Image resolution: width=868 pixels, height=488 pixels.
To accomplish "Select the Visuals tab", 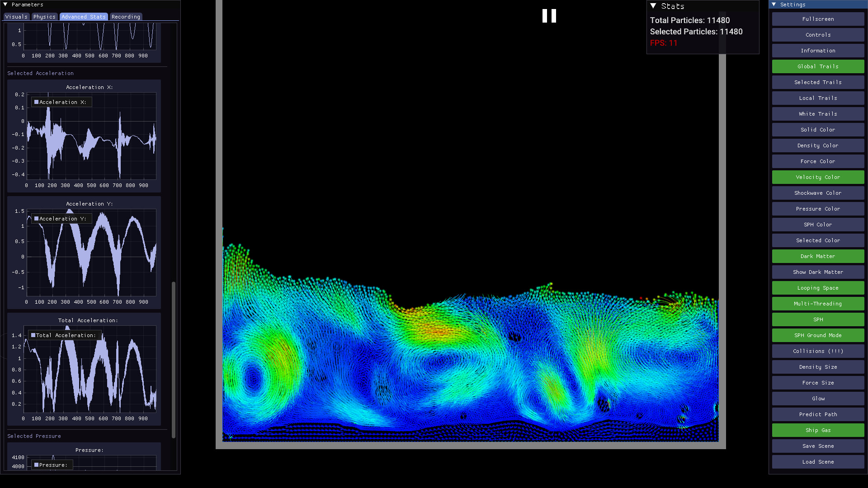I will click(x=16, y=17).
